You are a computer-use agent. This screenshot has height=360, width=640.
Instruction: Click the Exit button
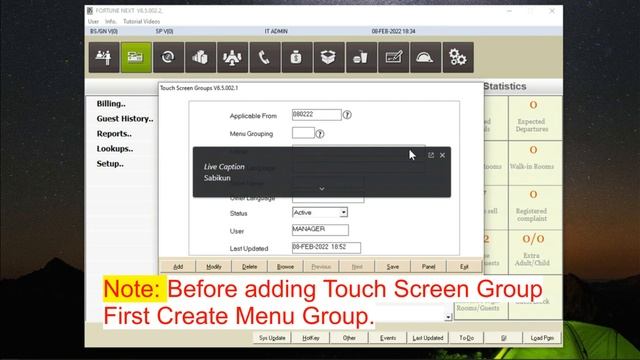pos(464,267)
